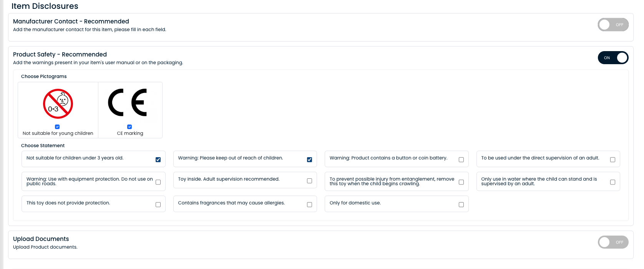Viewport: 644px width, 269px height.
Task: Click the Item Disclosures heading
Action: [x=45, y=6]
